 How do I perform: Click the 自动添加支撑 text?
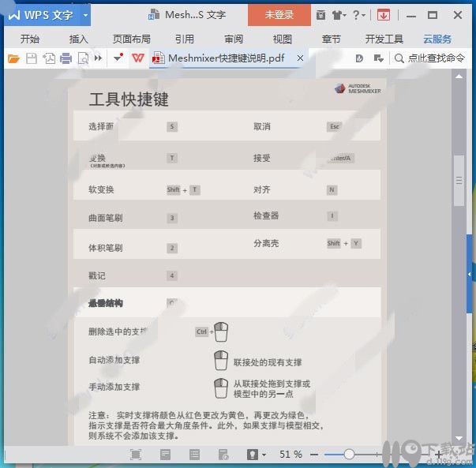pyautogui.click(x=114, y=360)
